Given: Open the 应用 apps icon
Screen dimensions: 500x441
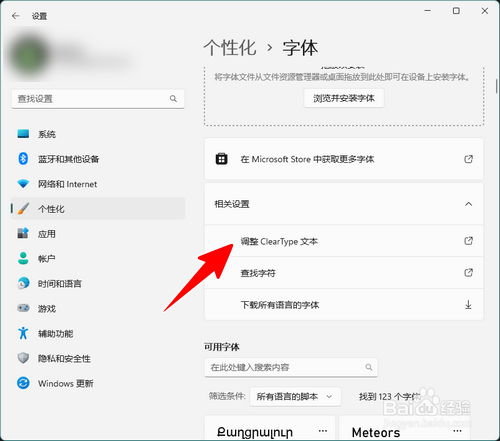Looking at the screenshot, I should [x=23, y=233].
